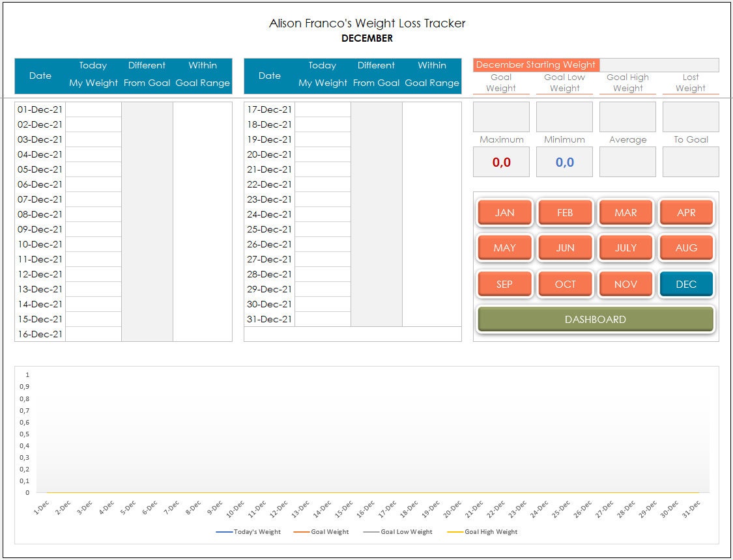
Task: Click the Goal Low Weight entry box
Action: click(x=564, y=116)
